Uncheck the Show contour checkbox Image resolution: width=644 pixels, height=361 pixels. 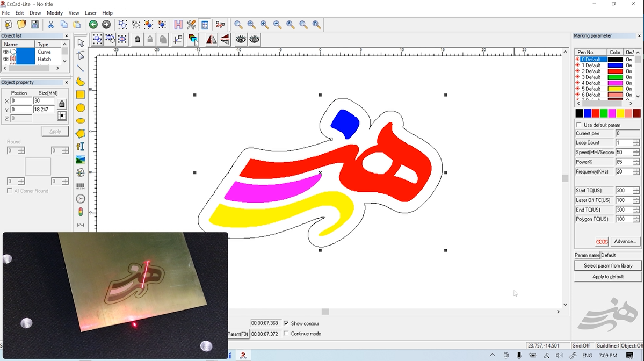[286, 323]
